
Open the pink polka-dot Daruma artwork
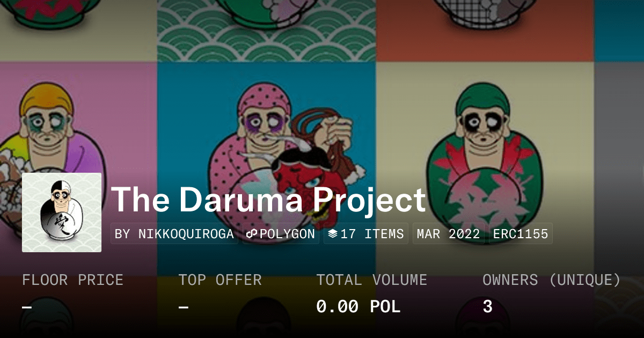coord(266,169)
